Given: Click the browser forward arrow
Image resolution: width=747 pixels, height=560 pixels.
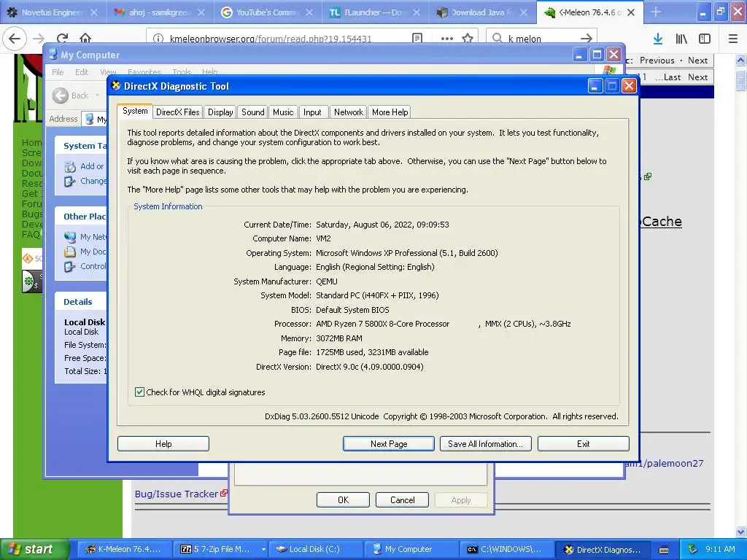Looking at the screenshot, I should [39, 38].
